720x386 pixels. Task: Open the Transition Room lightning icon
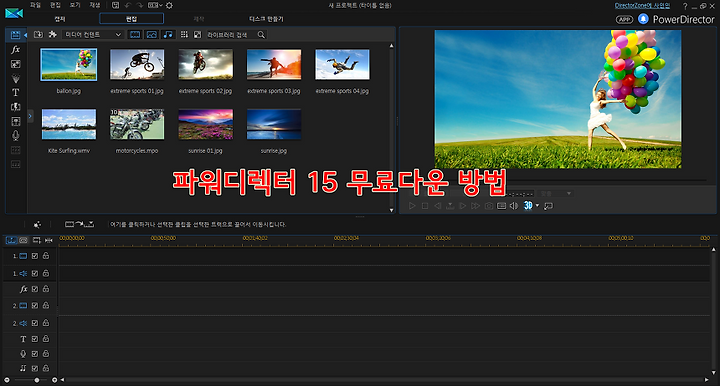coord(15,107)
